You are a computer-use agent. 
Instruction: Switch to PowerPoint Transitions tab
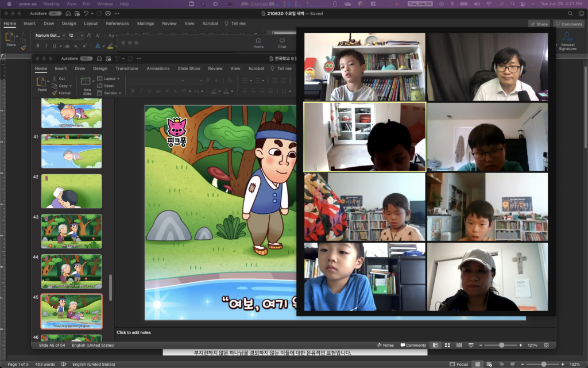[126, 68]
